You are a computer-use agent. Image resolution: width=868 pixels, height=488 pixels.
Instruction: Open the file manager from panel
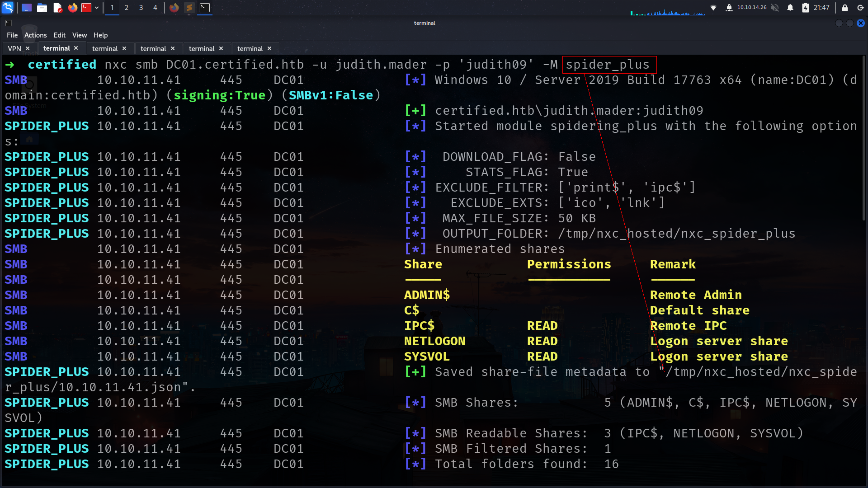[42, 8]
